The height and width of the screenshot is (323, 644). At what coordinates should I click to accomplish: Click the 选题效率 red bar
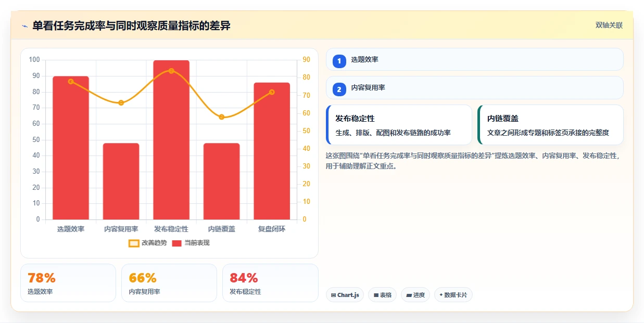[71, 148]
